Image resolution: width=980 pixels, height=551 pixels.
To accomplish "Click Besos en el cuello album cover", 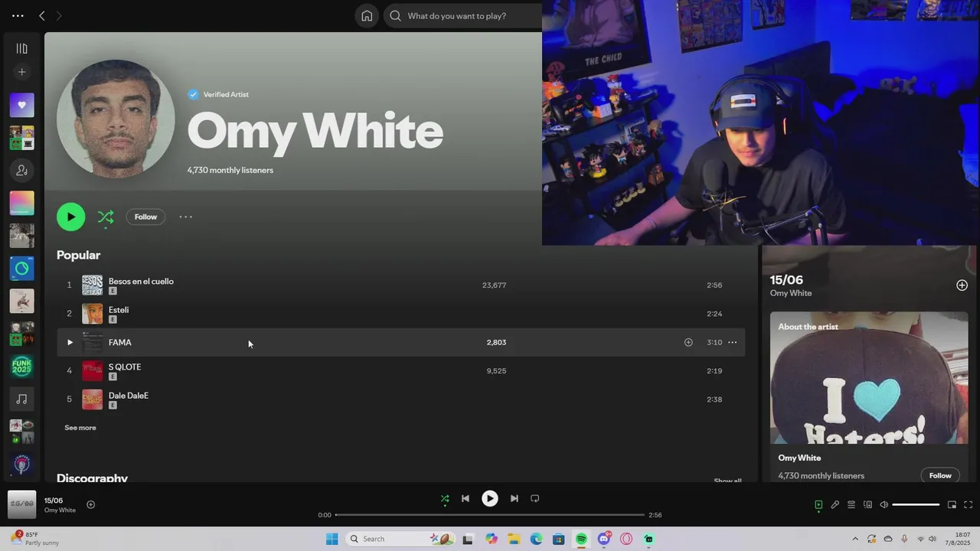I will click(x=92, y=285).
